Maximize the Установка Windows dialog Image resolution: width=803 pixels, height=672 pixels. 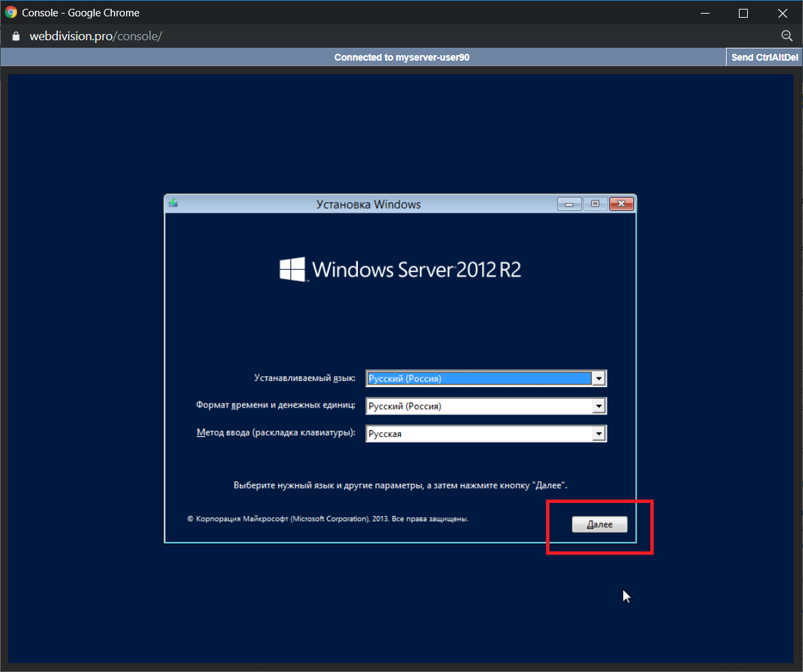click(x=595, y=204)
